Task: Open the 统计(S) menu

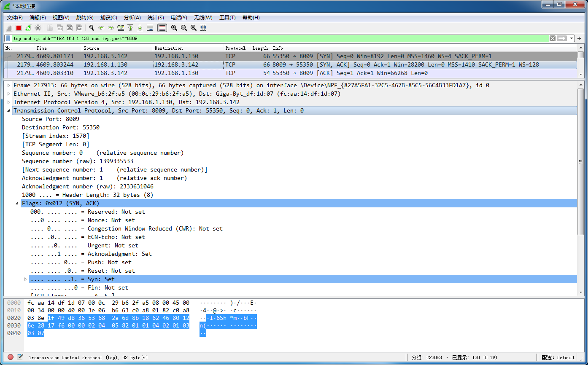Action: (156, 18)
